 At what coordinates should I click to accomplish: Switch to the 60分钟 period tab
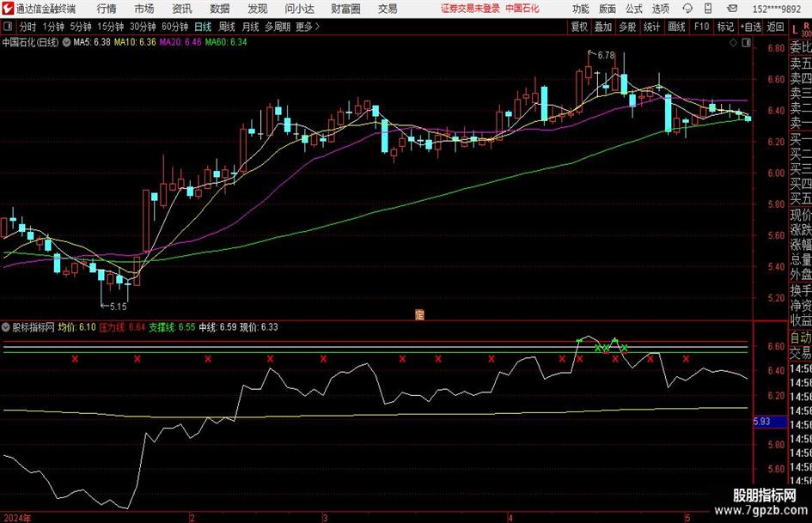[174, 27]
